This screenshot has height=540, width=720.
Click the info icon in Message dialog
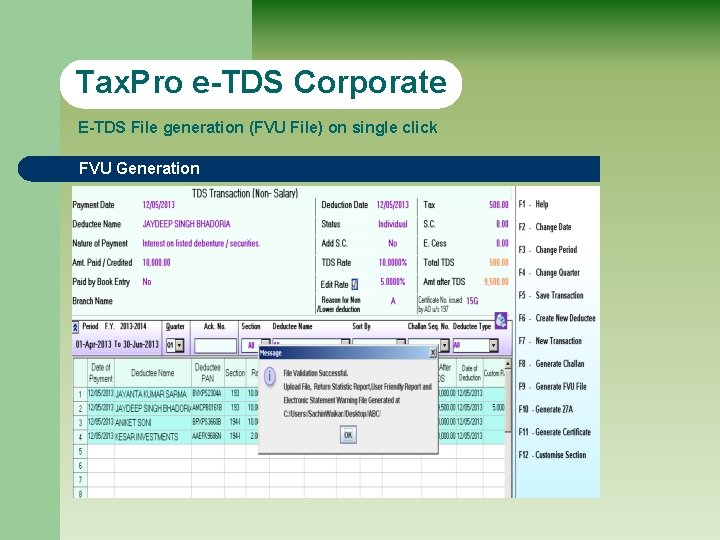click(270, 376)
